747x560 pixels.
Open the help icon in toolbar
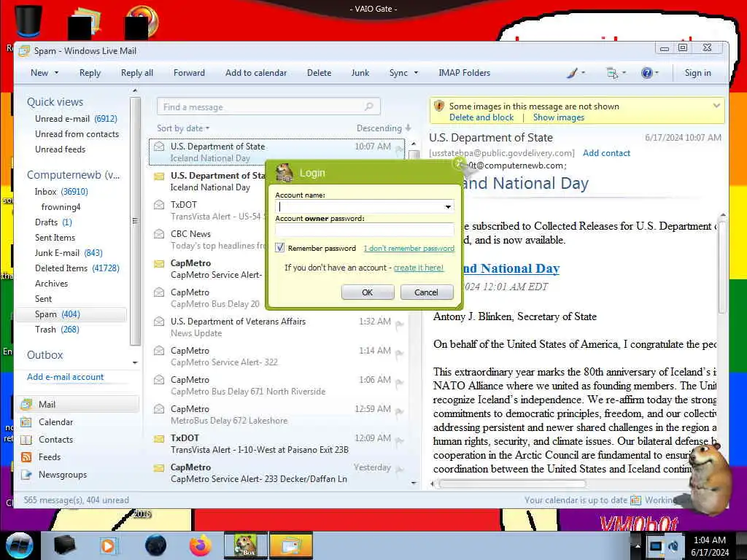tap(646, 73)
